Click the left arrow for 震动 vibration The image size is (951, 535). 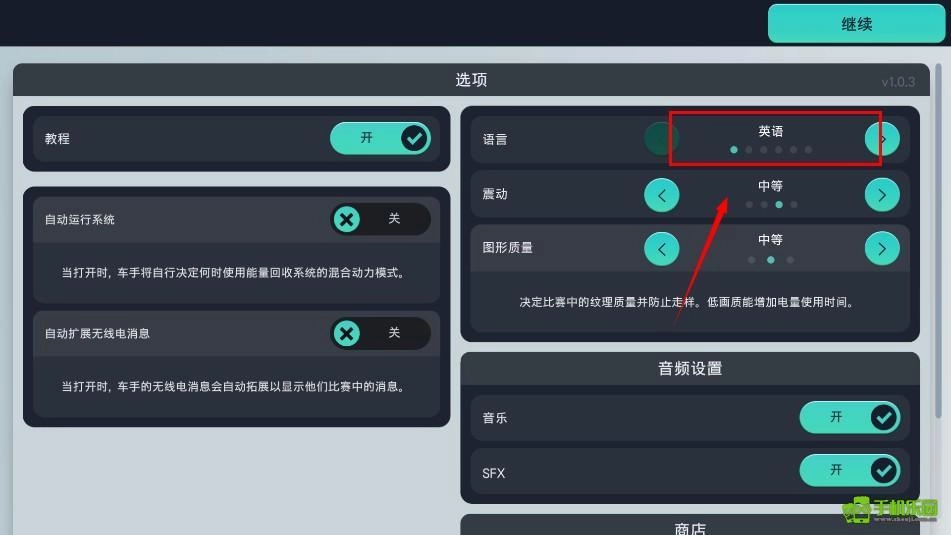pyautogui.click(x=661, y=195)
